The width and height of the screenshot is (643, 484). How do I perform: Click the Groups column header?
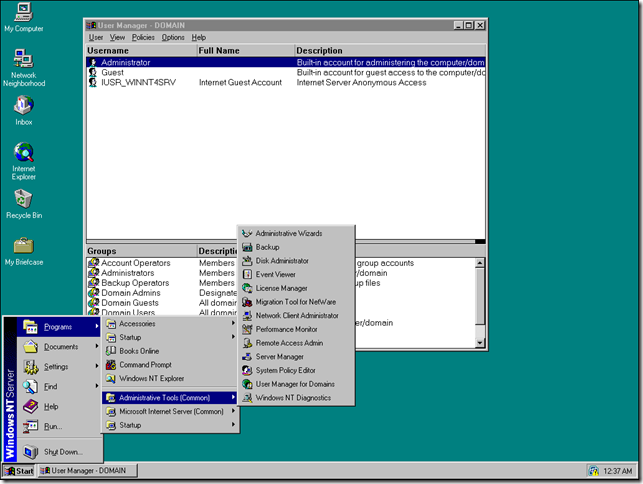coord(141,251)
